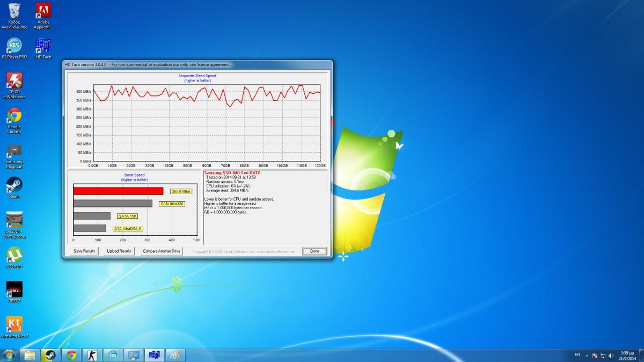Open CPUID HWMonitor desktop shortcut
Image resolution: width=644 pixels, height=362 pixels.
click(14, 86)
